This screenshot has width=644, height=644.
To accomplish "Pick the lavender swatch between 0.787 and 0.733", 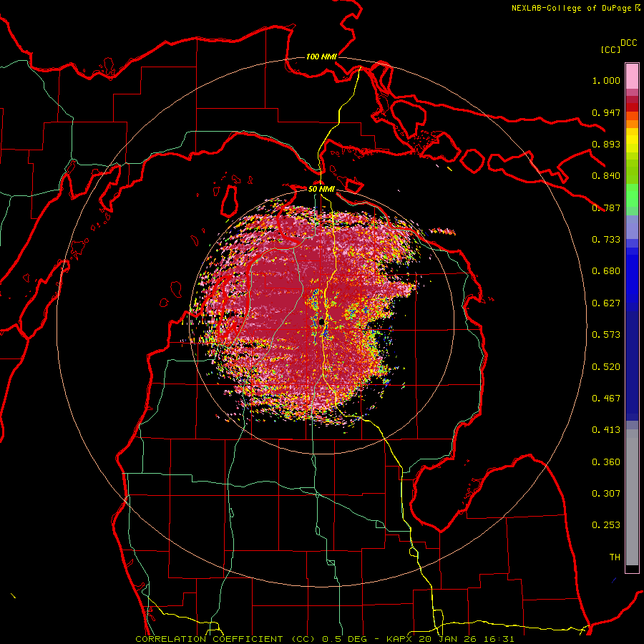I will pyautogui.click(x=632, y=228).
